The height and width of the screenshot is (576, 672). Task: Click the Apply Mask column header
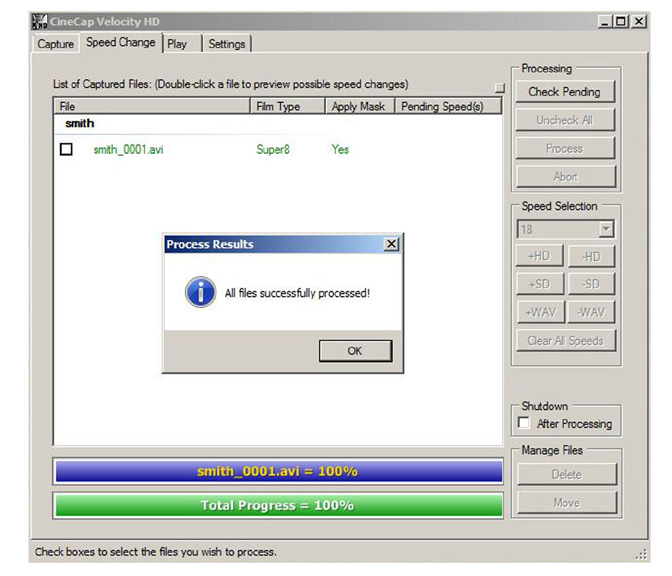tap(360, 106)
